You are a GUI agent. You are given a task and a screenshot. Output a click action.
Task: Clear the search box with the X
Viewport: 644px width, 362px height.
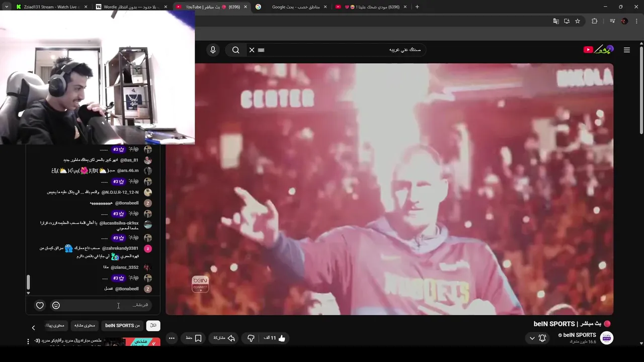252,50
